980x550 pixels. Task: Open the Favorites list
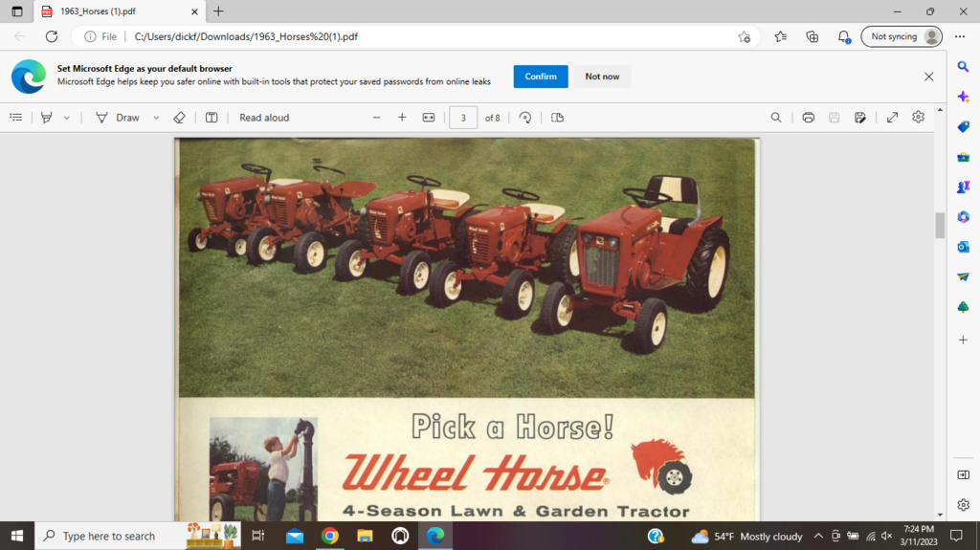click(x=781, y=36)
